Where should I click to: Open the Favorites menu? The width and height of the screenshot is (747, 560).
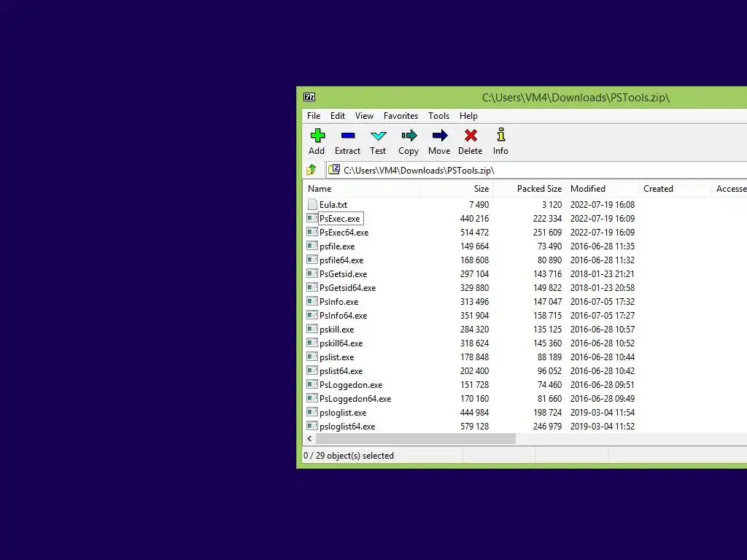(400, 116)
